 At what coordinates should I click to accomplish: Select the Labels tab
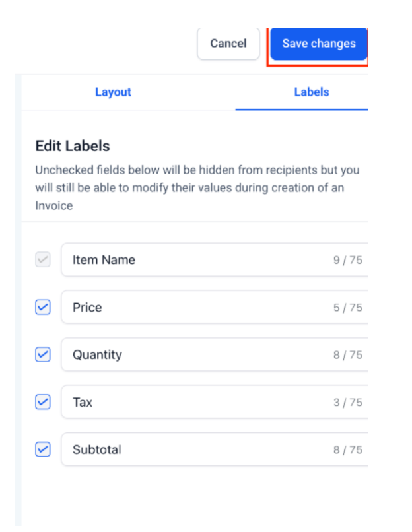(311, 92)
